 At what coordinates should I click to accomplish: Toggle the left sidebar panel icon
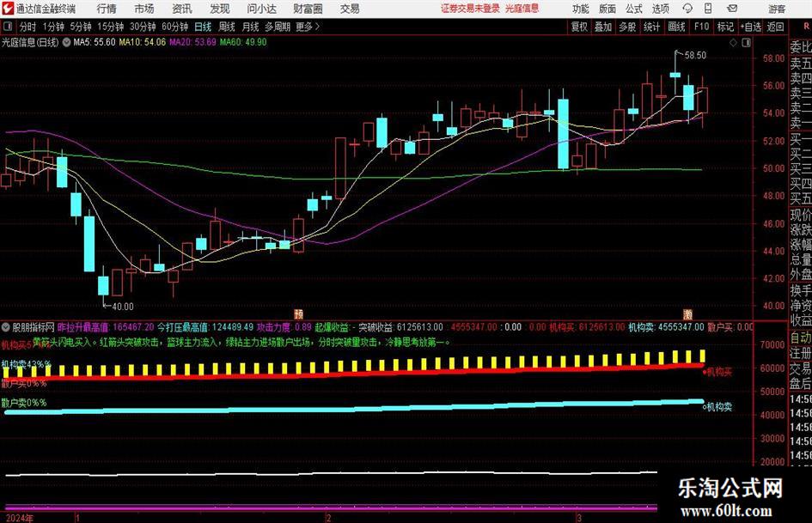[x=7, y=27]
